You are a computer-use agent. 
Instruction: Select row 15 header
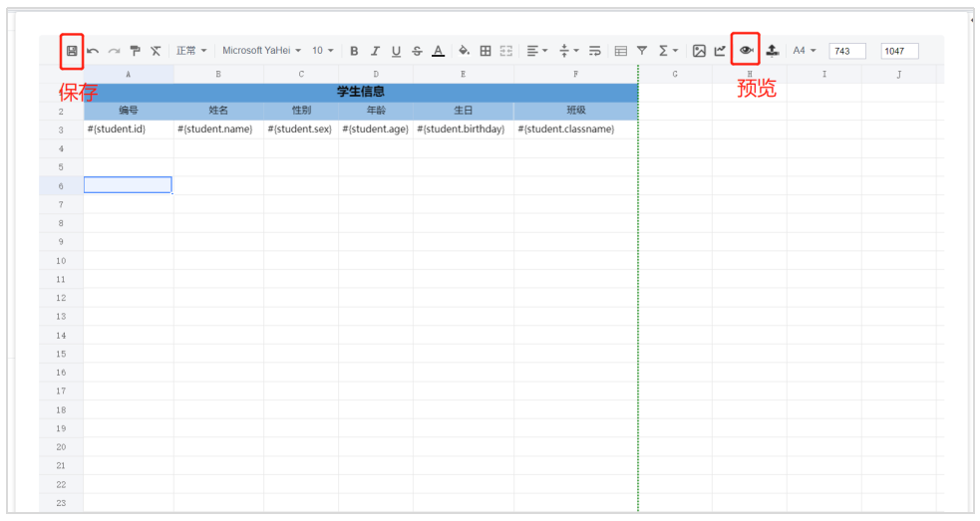(61, 354)
